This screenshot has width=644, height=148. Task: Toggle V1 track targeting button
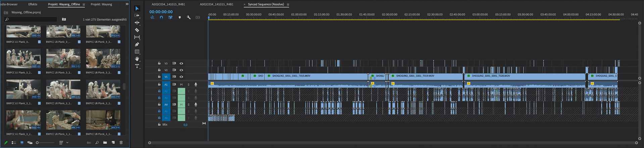point(166,77)
